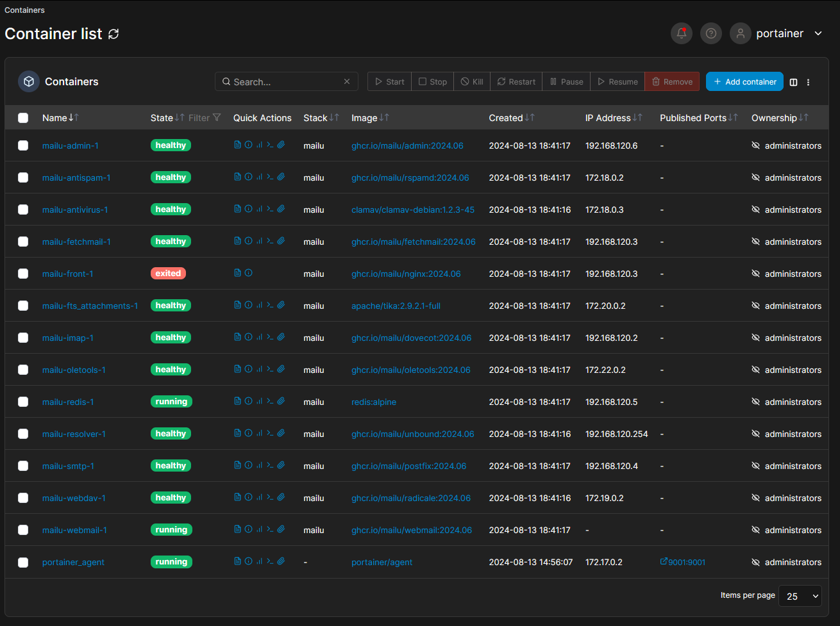Screen dimensions: 840x626
Task: Click the Start toolbar button
Action: pos(389,81)
